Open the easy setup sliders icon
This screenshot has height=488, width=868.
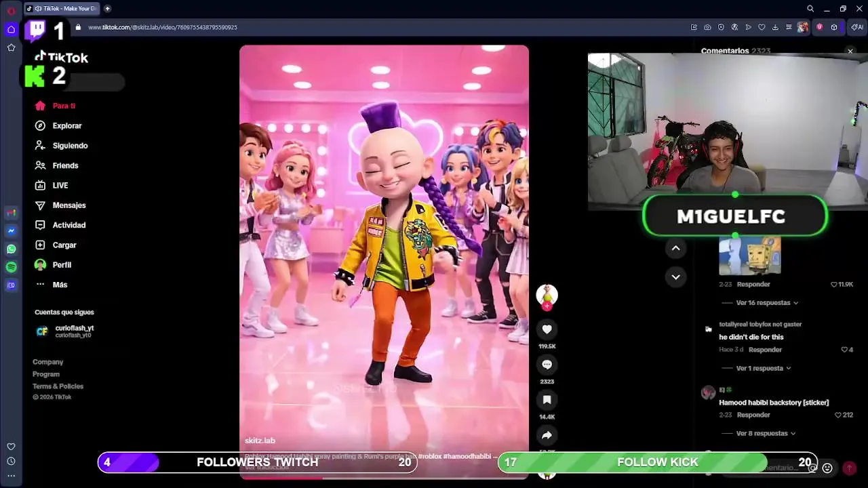tap(789, 27)
